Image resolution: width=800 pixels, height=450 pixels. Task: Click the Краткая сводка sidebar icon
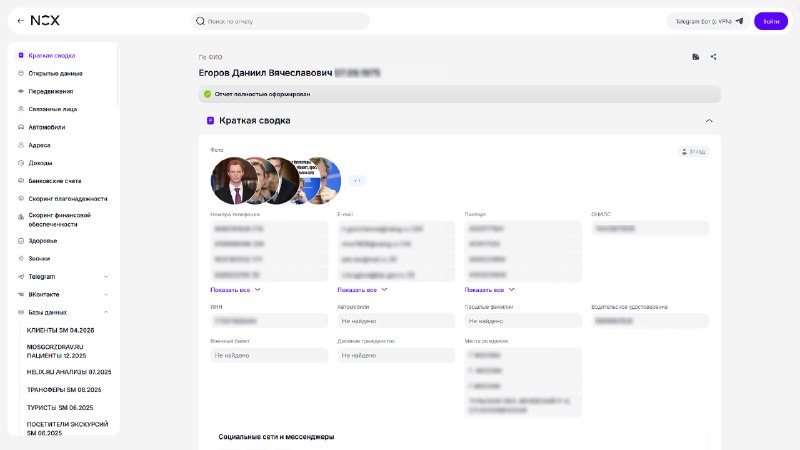click(x=21, y=55)
